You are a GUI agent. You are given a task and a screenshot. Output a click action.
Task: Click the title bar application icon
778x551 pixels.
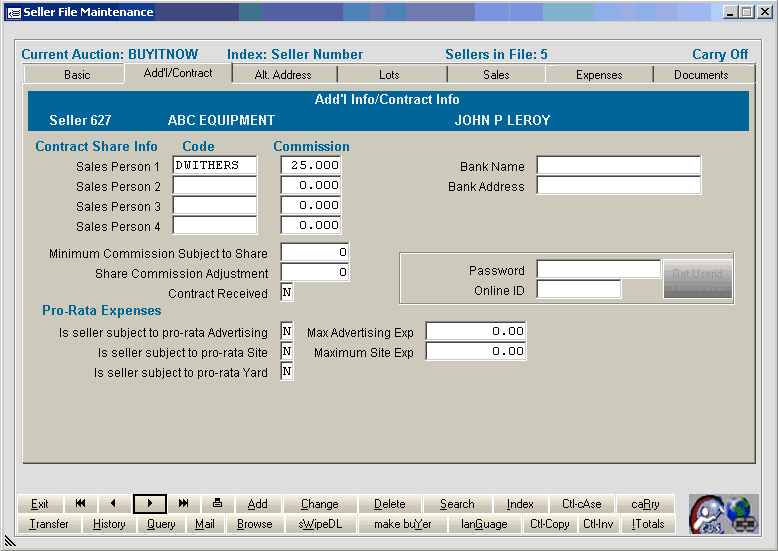13,12
